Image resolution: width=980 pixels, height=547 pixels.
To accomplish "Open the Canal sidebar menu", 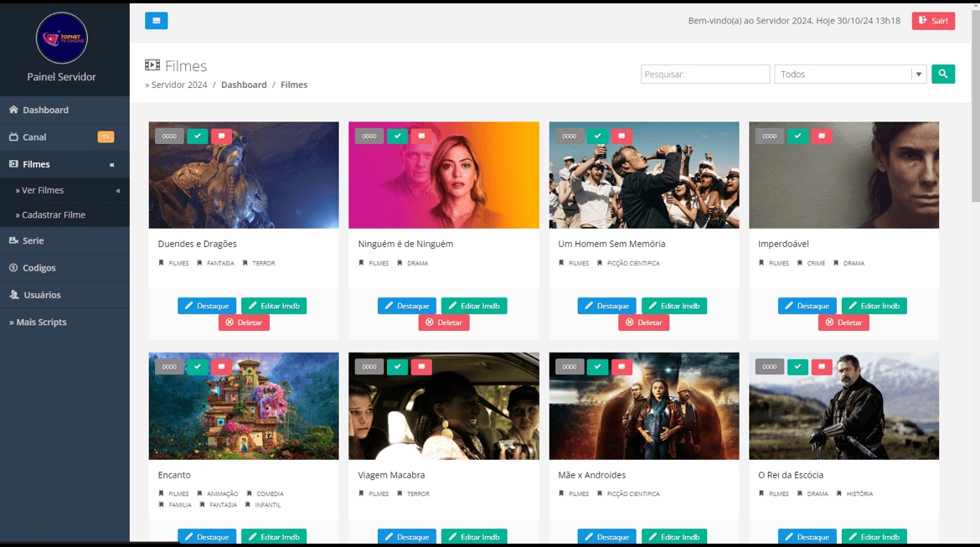I will pos(65,137).
